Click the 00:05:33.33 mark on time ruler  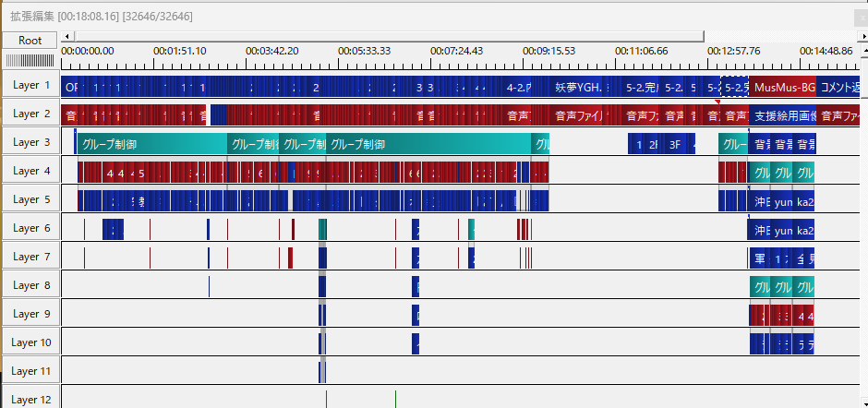[x=364, y=51]
